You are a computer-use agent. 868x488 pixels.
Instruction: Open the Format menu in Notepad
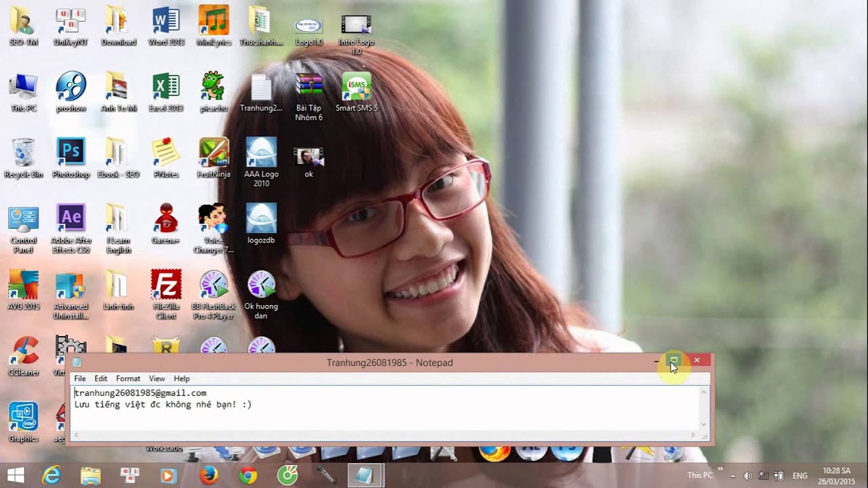(128, 379)
